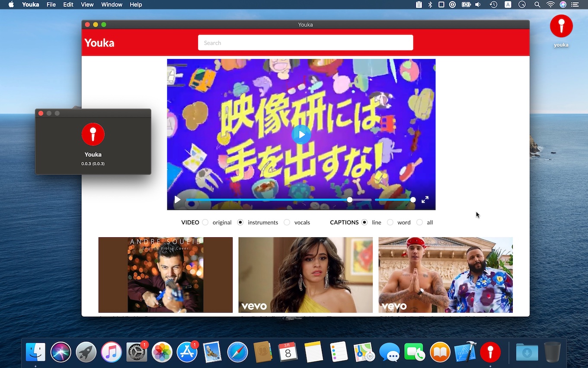The width and height of the screenshot is (588, 368).
Task: Open the Edit menu
Action: point(68,4)
